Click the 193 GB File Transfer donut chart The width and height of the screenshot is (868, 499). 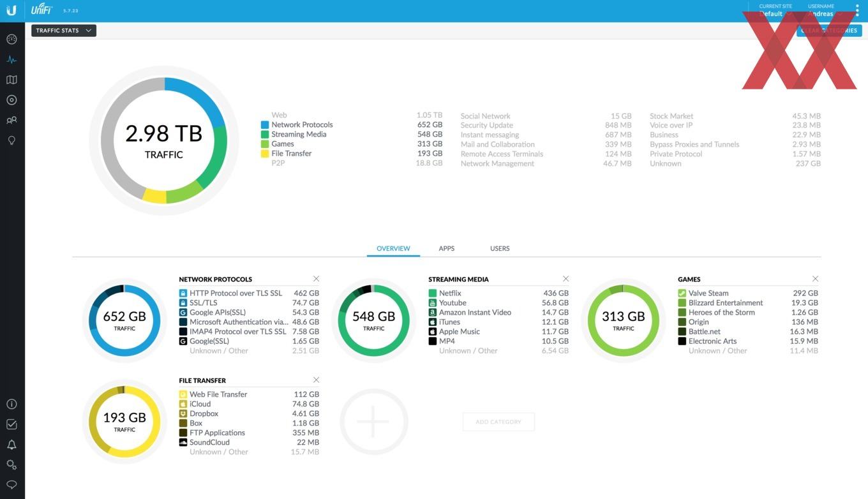point(124,421)
